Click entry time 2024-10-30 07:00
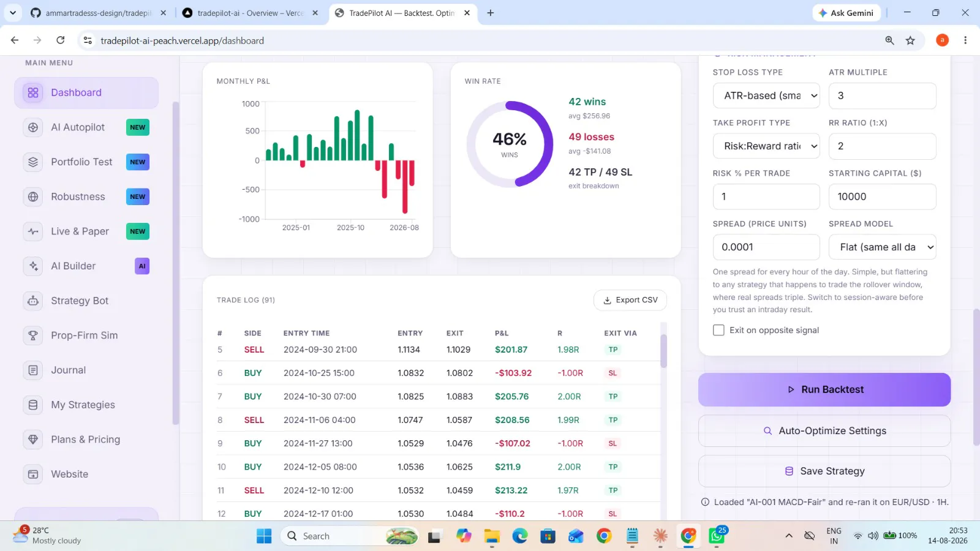The image size is (980, 551). coord(320,397)
